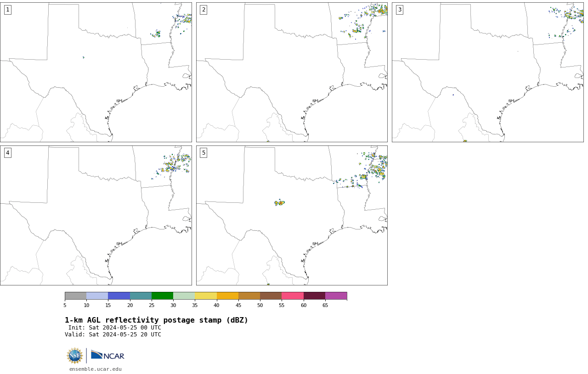Click panel label number 4
The width and height of the screenshot is (588, 374).
7,153
